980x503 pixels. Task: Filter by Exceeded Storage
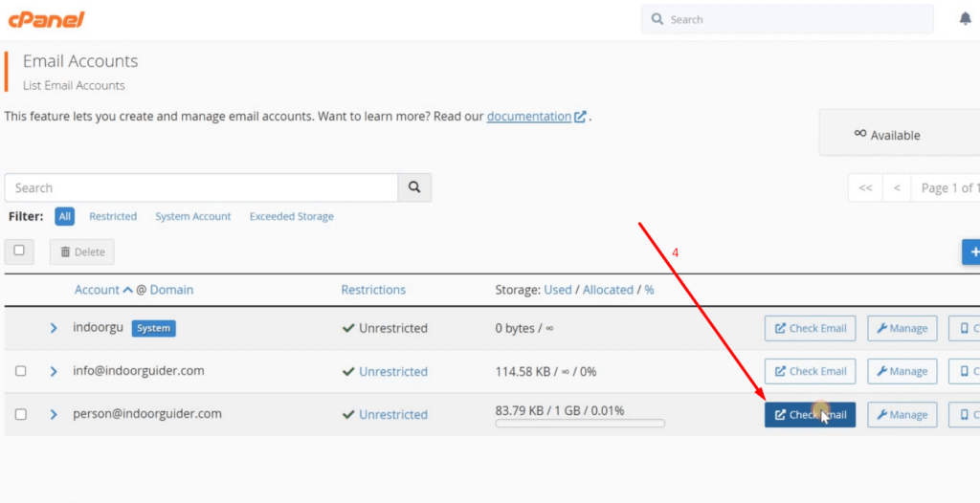click(x=291, y=216)
